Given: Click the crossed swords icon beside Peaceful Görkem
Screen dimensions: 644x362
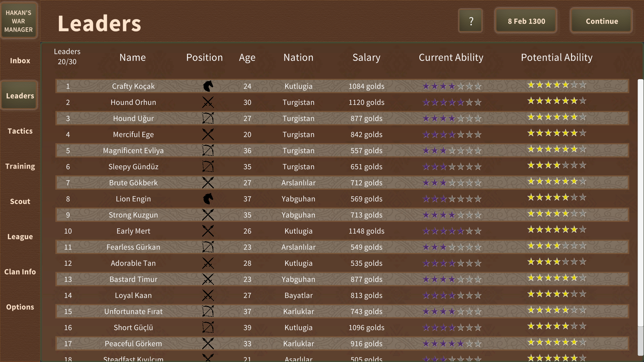Looking at the screenshot, I should (x=208, y=343).
